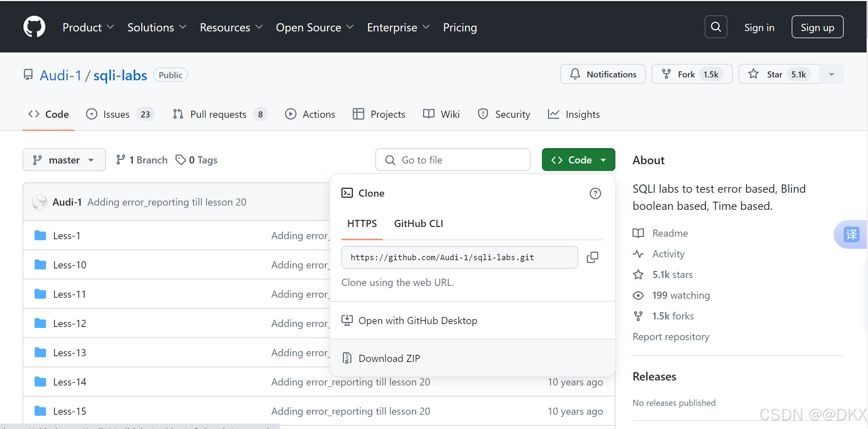Switch to the Issues tab
This screenshot has height=429, width=868.
120,114
